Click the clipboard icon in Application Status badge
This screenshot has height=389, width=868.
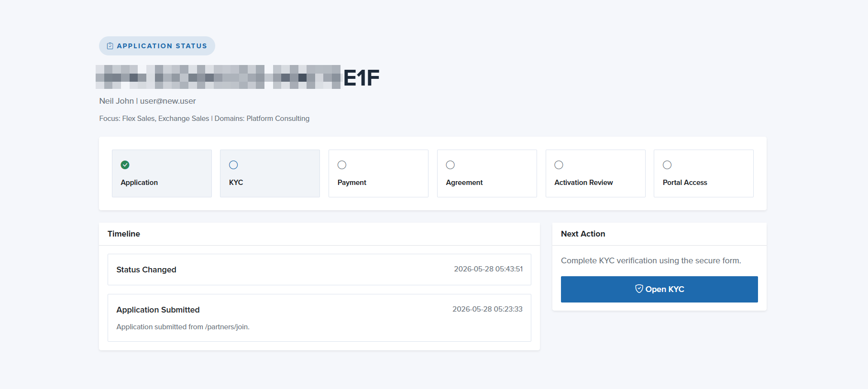(x=110, y=46)
